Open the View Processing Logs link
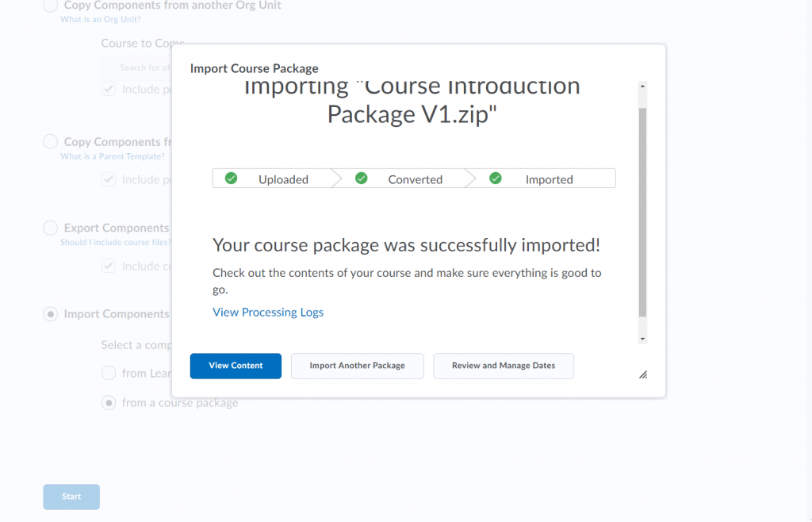 (268, 313)
